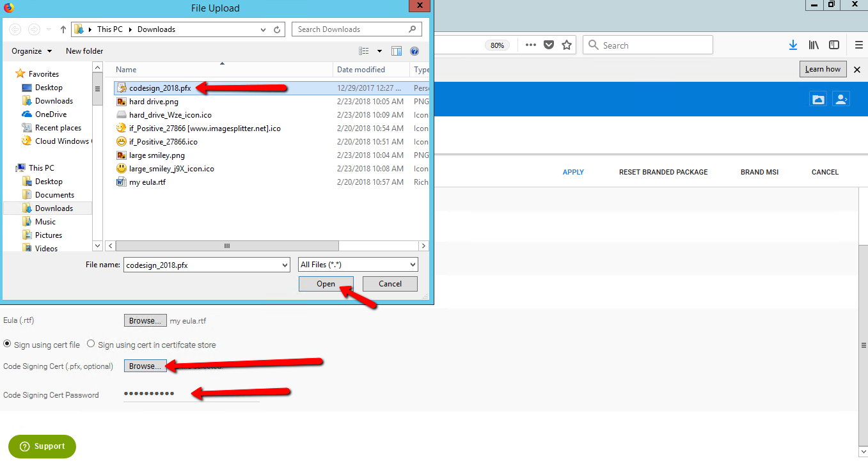Open the Firefox hamburger menu
868x461 pixels.
[x=858, y=45]
